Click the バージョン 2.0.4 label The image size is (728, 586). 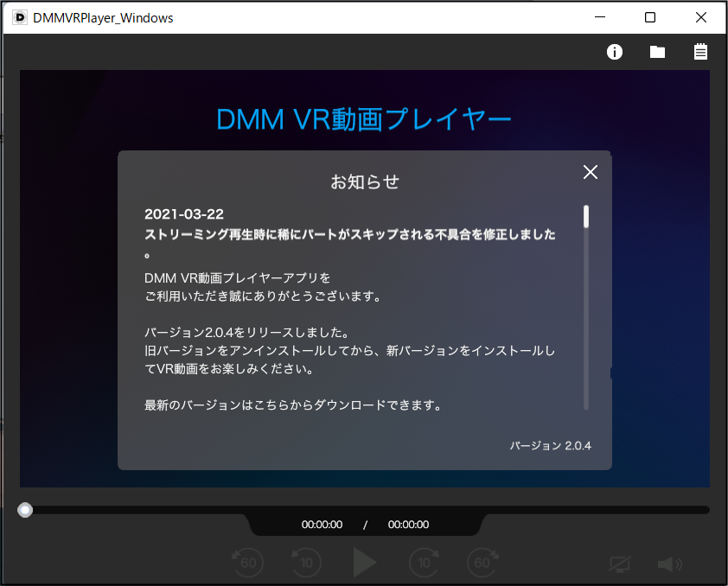550,446
